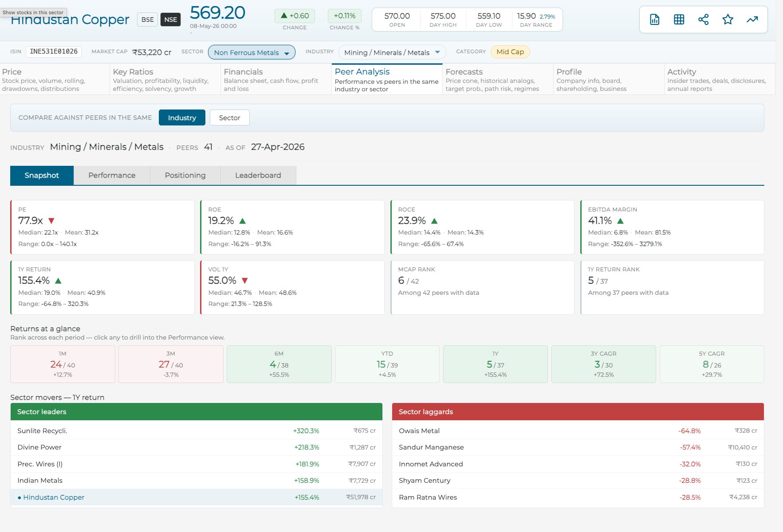This screenshot has height=532, width=783.
Task: Open the Innomet Advanced laggard row
Action: [x=578, y=464]
